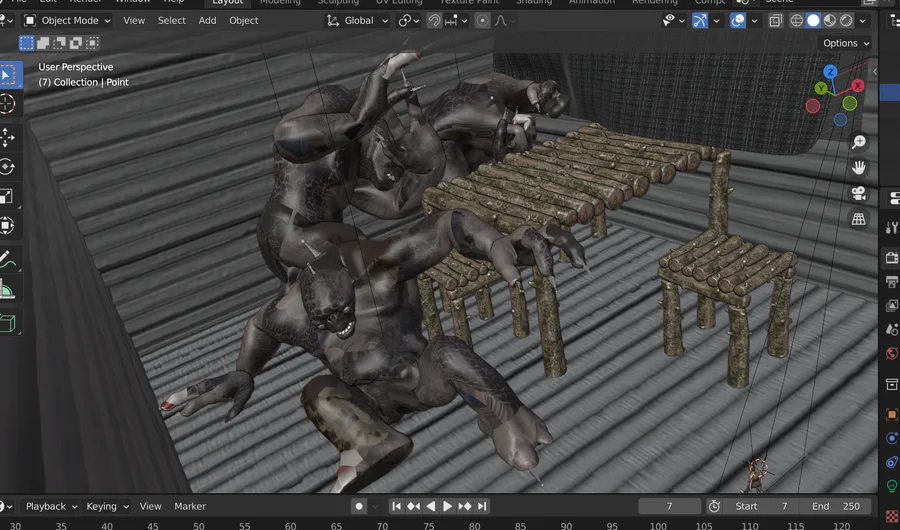This screenshot has height=530, width=900.
Task: Open Global transform orientation dropdown
Action: point(358,20)
